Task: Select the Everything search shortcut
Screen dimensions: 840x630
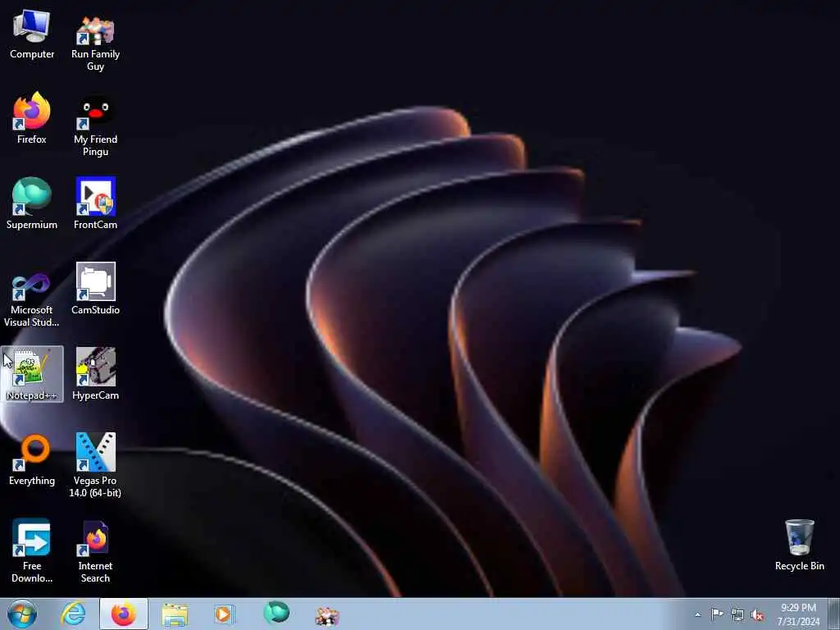Action: click(x=32, y=459)
